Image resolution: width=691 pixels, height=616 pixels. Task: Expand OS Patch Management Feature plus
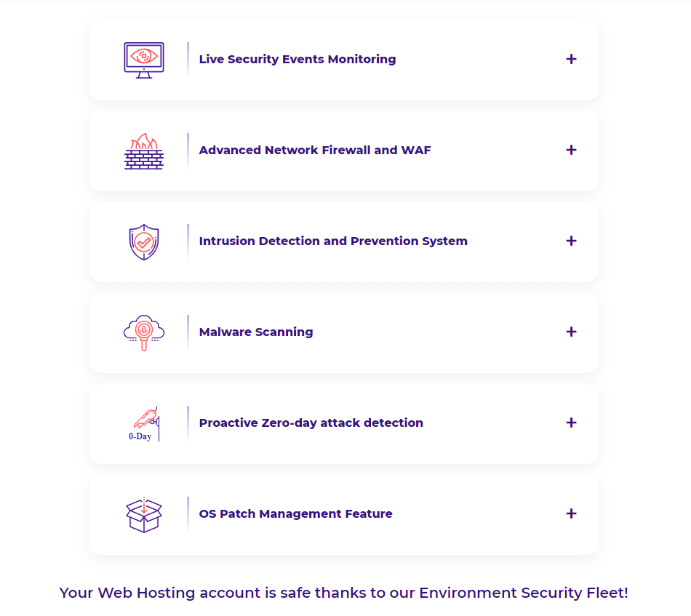click(571, 513)
